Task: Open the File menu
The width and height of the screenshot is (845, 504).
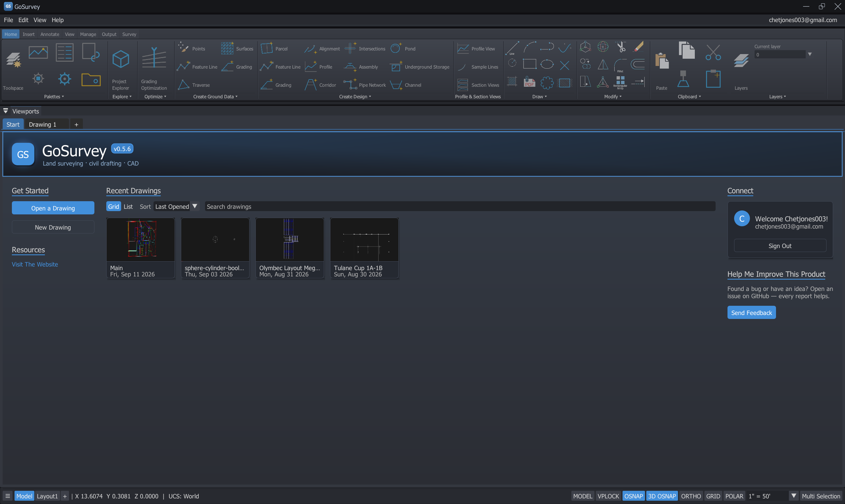Action: click(9, 20)
